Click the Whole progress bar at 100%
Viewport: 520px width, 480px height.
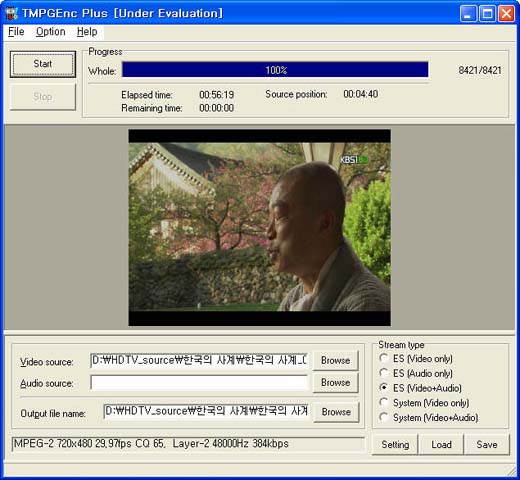click(x=275, y=70)
